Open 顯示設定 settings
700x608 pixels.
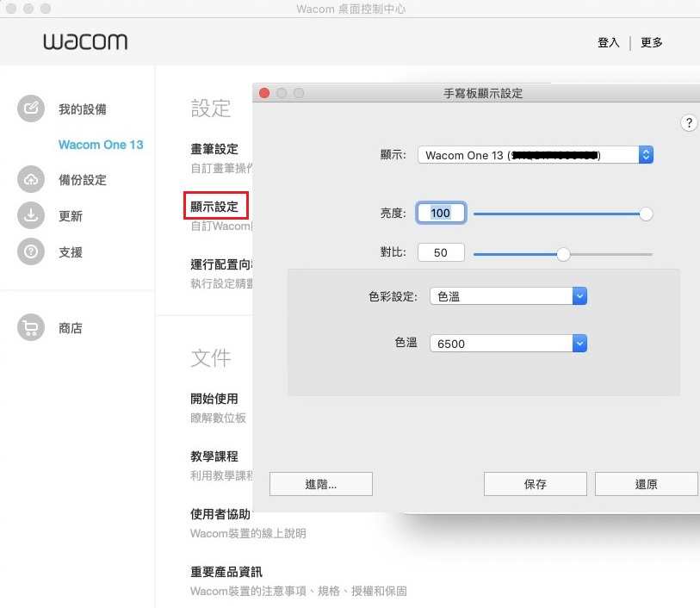[x=214, y=206]
